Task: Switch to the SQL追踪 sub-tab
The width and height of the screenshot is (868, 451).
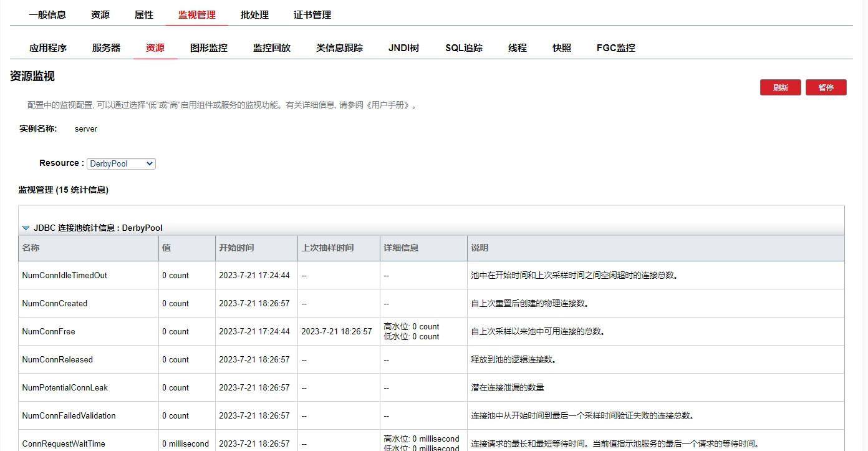Action: tap(464, 48)
